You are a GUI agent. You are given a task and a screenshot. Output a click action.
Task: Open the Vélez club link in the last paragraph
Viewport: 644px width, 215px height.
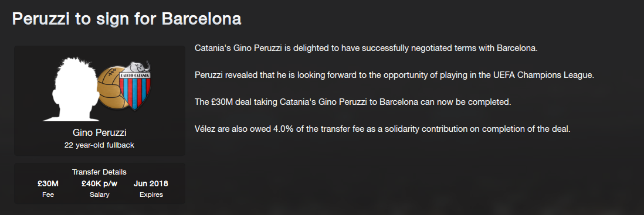pyautogui.click(x=205, y=129)
